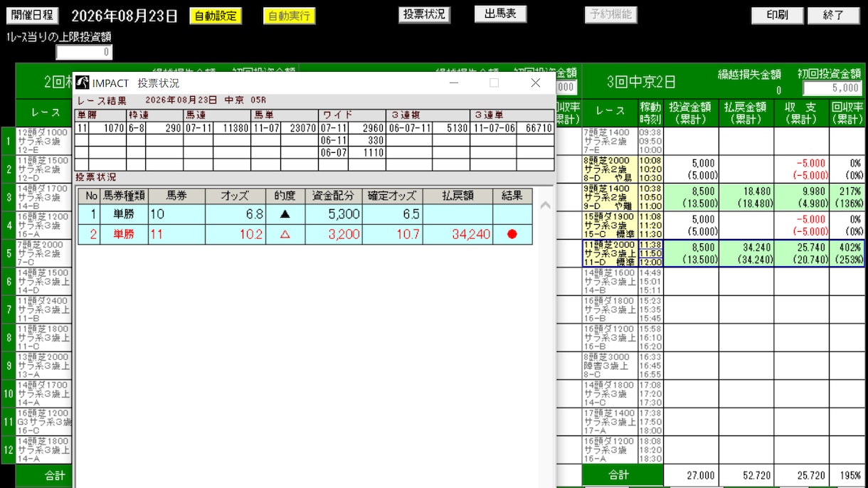The width and height of the screenshot is (868, 488).
Task: Select bet row 2 red 単勝 cell
Action: click(x=124, y=234)
